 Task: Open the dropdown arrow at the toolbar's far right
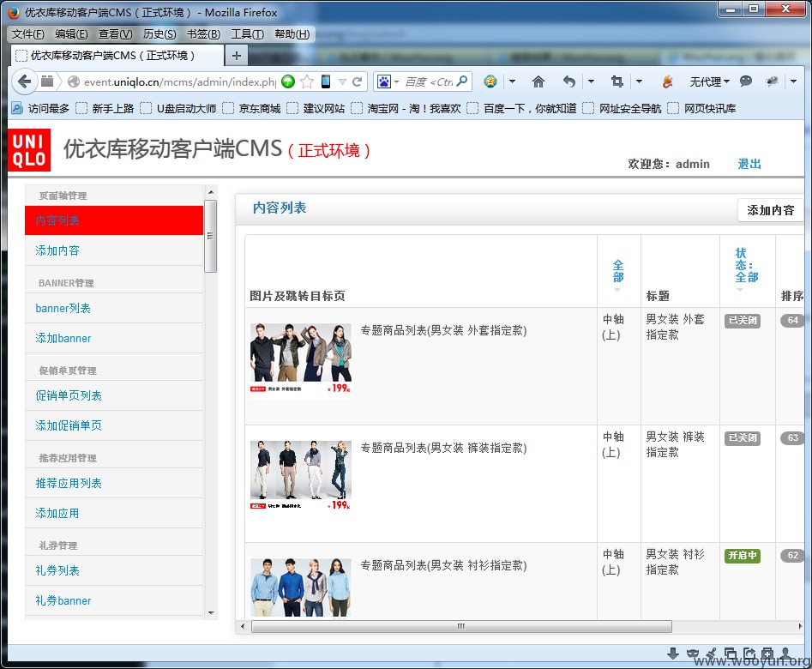point(793,81)
